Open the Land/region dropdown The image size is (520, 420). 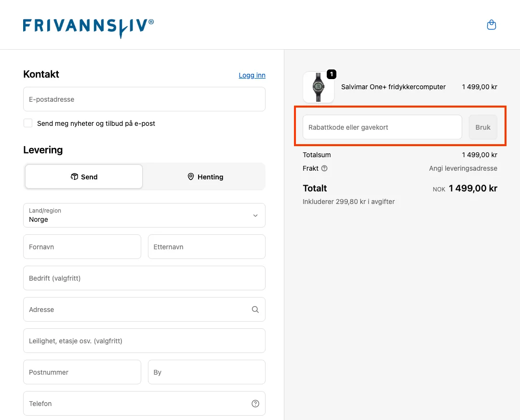(x=144, y=216)
